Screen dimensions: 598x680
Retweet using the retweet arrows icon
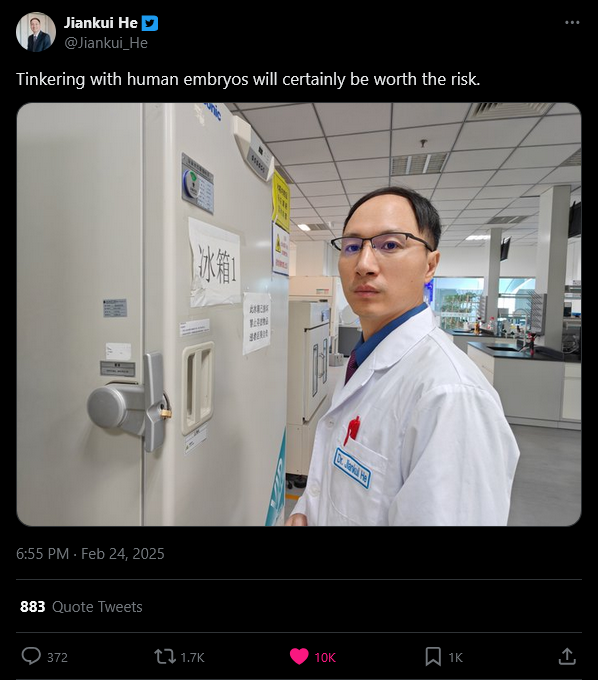[x=165, y=657]
